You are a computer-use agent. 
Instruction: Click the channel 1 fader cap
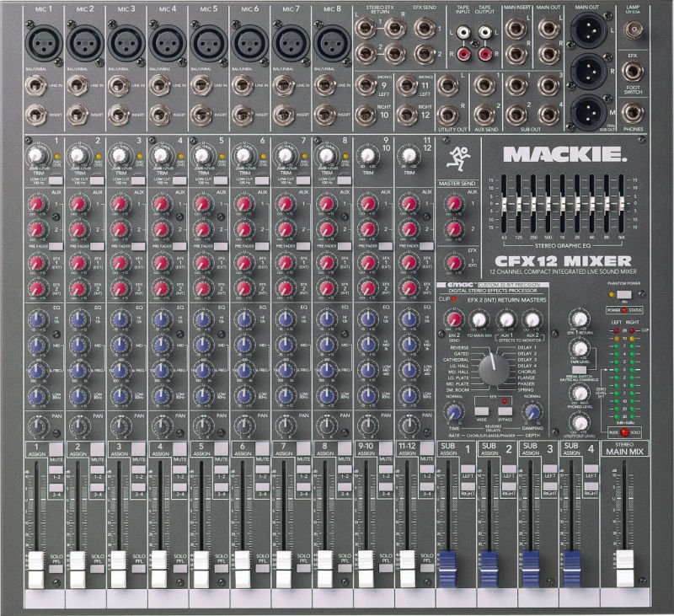[x=36, y=569]
